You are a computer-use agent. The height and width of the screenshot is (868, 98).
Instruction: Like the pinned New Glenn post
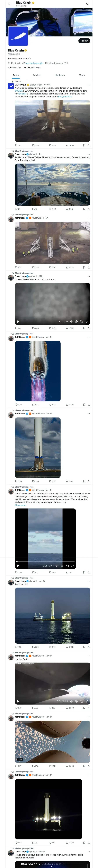click(50, 145)
